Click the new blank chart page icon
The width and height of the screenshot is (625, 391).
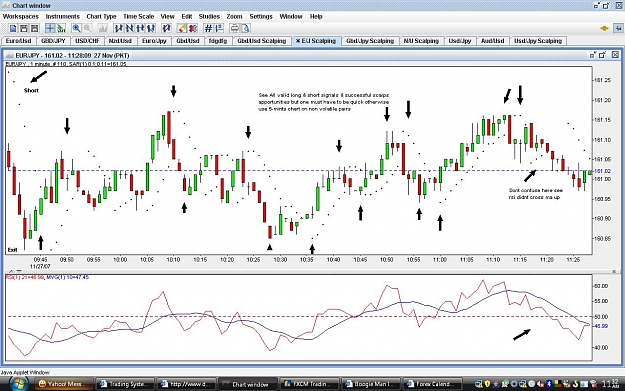[13, 28]
